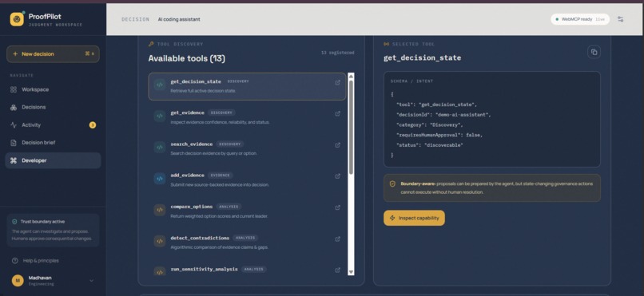Select Developer in the sidebar
The image size is (644, 296).
pyautogui.click(x=53, y=160)
